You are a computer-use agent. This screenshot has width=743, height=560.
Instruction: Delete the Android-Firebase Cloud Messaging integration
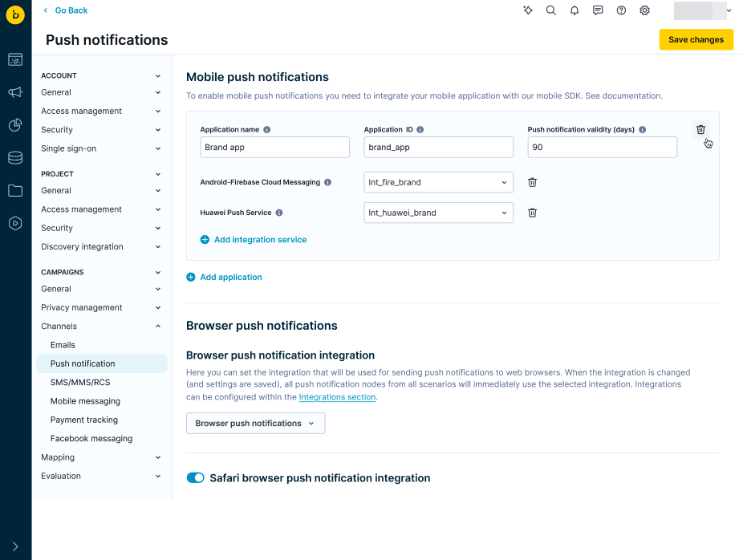coord(532,182)
